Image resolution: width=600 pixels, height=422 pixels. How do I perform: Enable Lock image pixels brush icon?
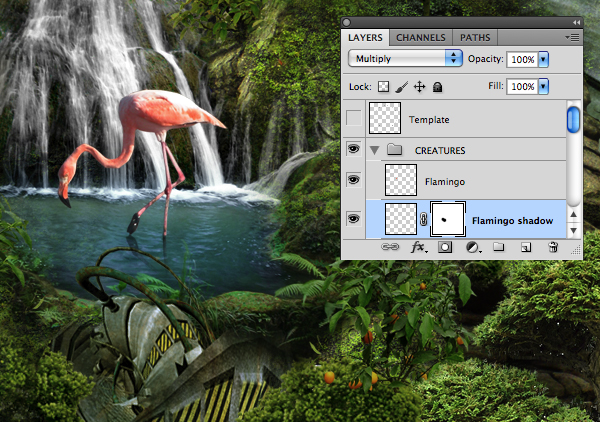tap(401, 87)
